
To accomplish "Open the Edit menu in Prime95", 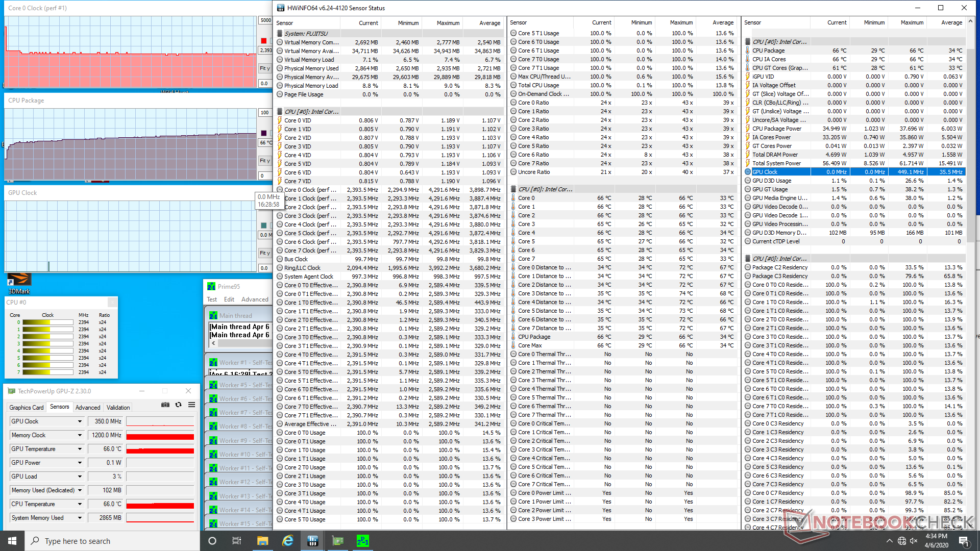I will [229, 299].
